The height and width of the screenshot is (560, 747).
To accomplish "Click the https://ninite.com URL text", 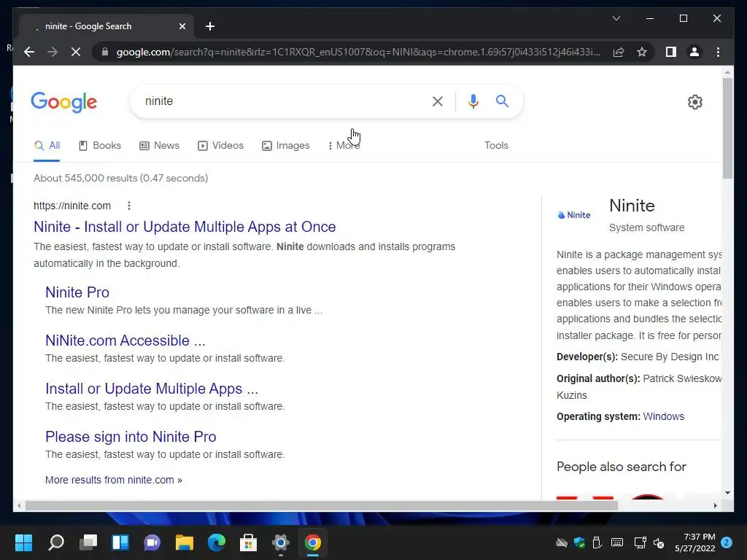I will point(72,206).
